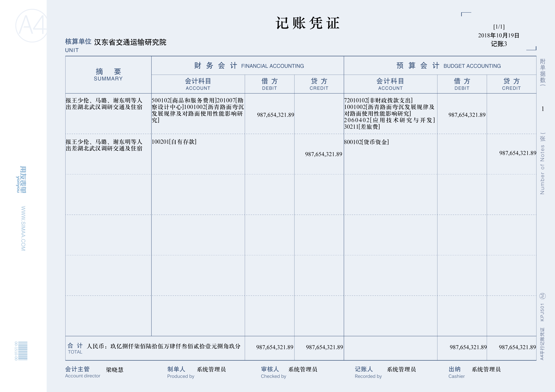Click the 用友表单 yonyou logo
The width and height of the screenshot is (555, 392).
21,179
